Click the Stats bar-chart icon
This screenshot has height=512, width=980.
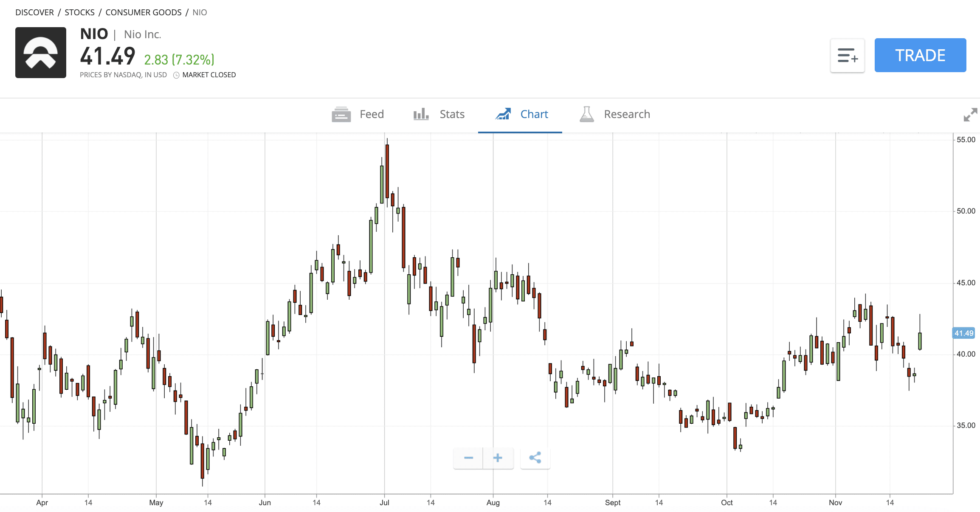pyautogui.click(x=421, y=114)
